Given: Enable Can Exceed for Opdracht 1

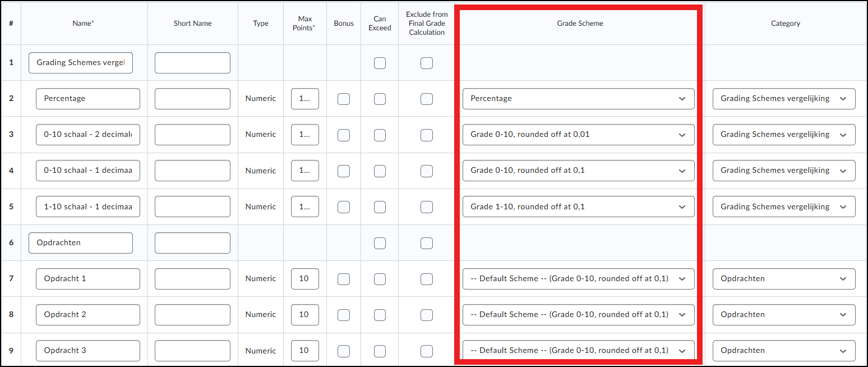Looking at the screenshot, I should [380, 279].
